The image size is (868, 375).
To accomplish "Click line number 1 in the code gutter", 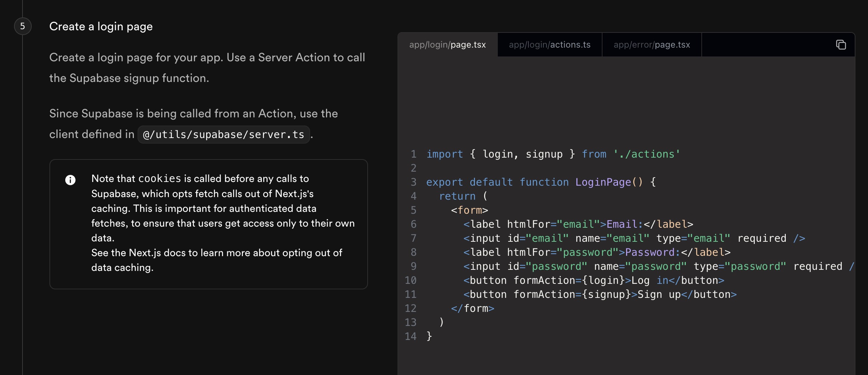I will pyautogui.click(x=413, y=154).
